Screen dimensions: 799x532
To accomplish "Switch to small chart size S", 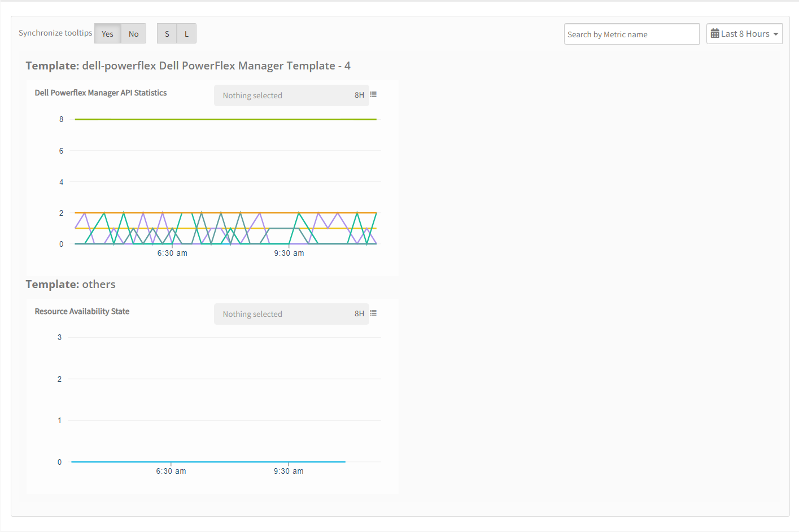I will [167, 34].
